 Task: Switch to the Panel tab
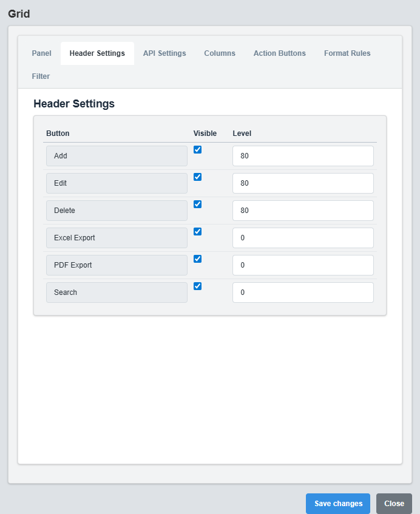pyautogui.click(x=41, y=53)
